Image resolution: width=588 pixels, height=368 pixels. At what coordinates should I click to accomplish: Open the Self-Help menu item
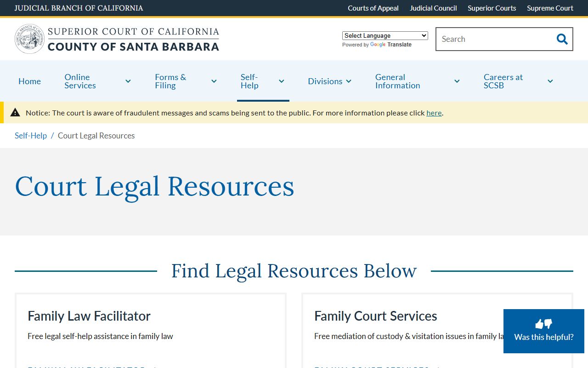[249, 81]
